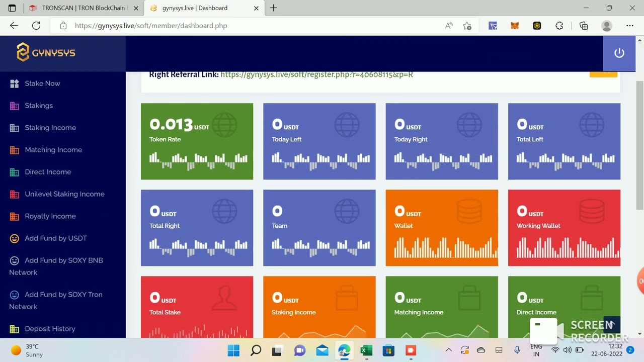This screenshot has height=362, width=644.
Task: Open Unilevel Staking Income sidebar item
Action: pyautogui.click(x=64, y=194)
